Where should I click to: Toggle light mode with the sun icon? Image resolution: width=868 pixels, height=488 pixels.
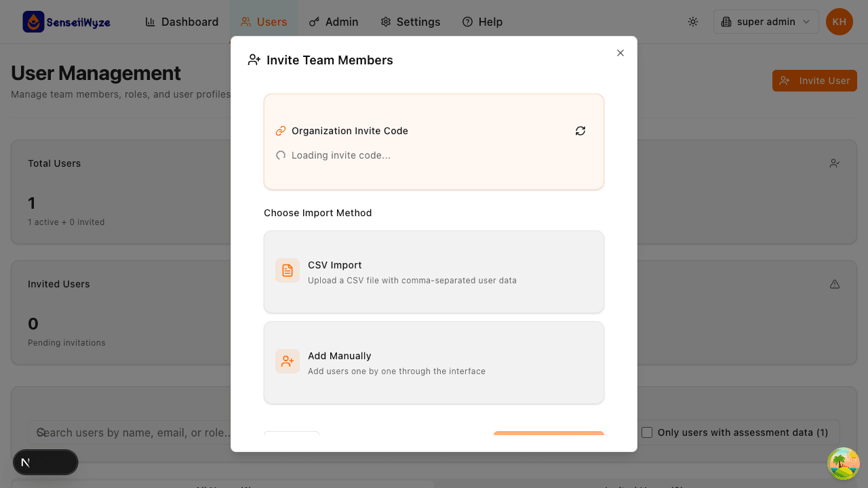(x=693, y=22)
